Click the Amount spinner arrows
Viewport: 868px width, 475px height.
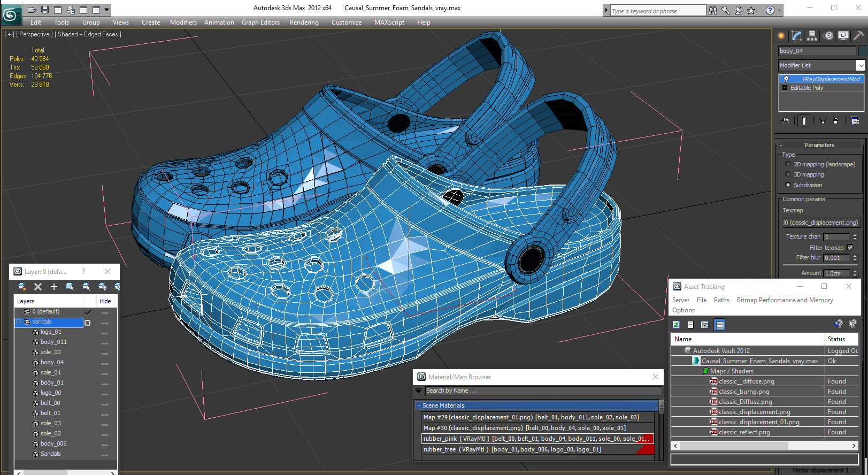coord(855,273)
